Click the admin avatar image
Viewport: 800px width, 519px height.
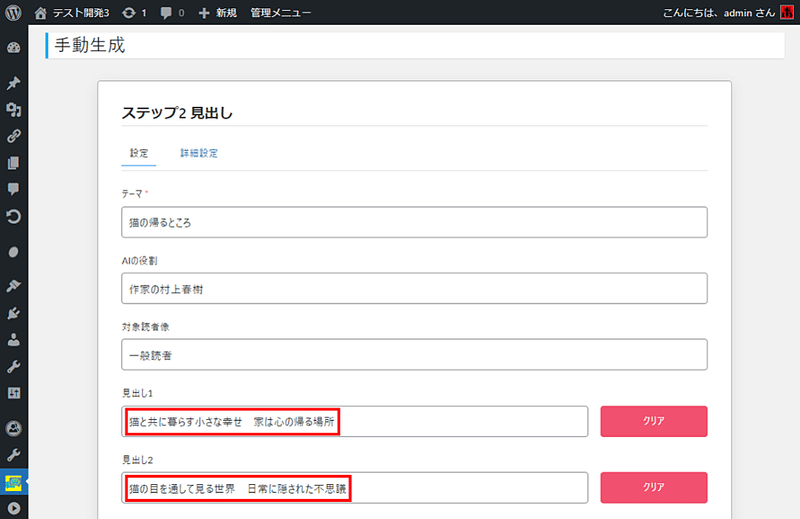pos(787,13)
